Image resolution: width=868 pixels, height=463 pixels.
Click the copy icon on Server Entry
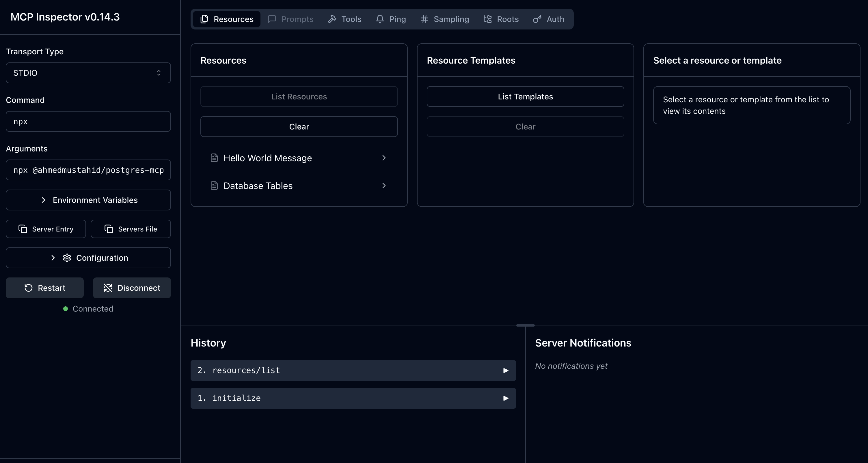coord(23,229)
